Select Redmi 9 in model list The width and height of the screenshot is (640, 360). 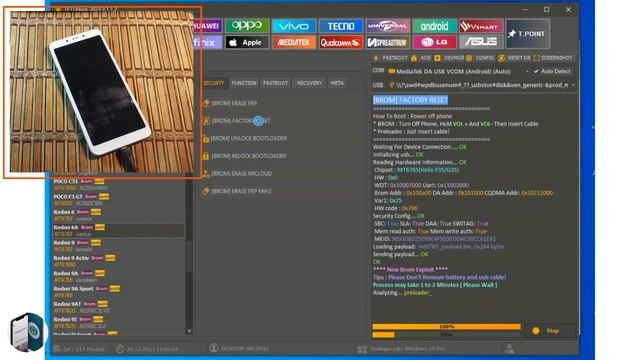point(118,246)
